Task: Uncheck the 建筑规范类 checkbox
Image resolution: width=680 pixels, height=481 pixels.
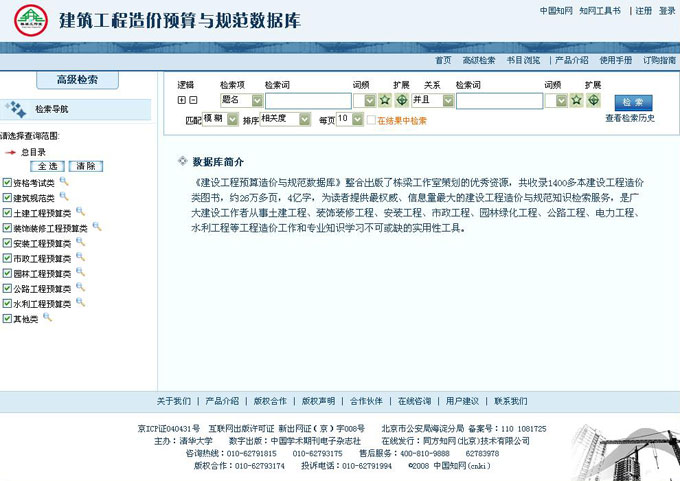Action: [7, 198]
